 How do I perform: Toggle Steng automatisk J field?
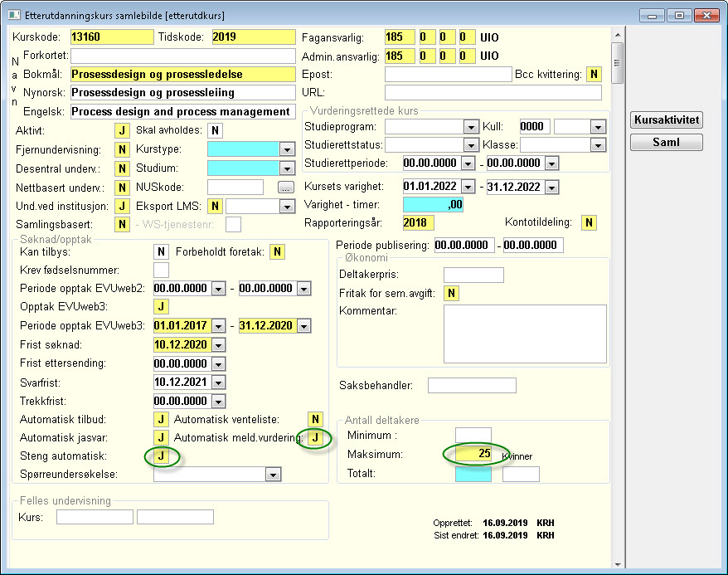[161, 456]
